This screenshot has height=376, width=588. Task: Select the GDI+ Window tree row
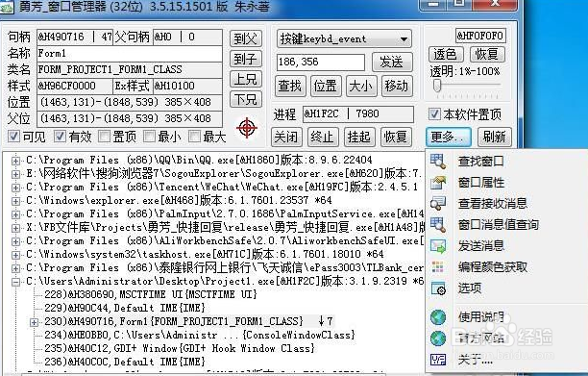[180, 349]
